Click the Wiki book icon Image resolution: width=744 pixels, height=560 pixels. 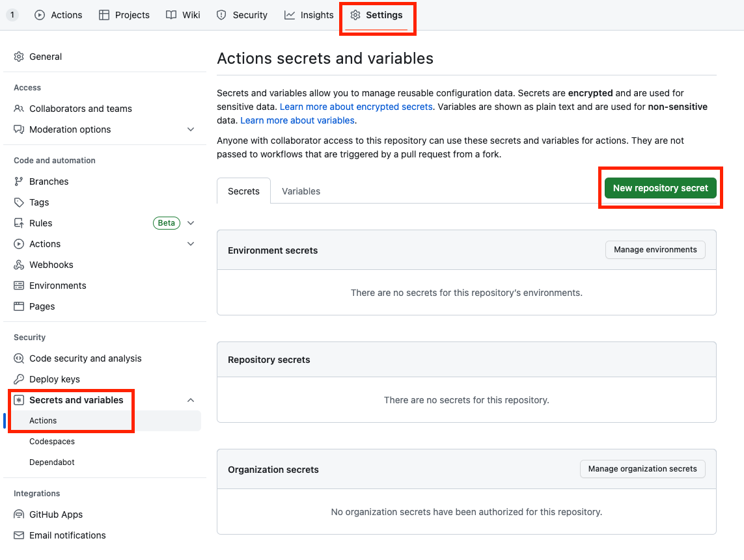(171, 15)
